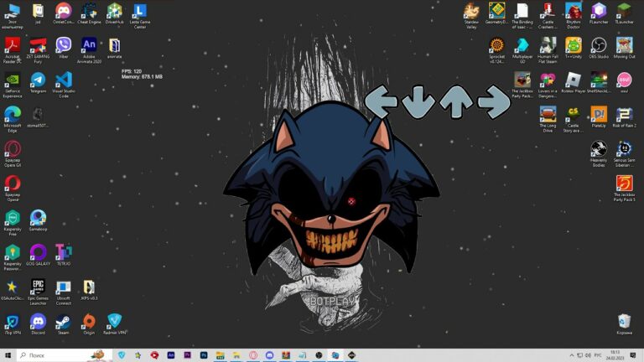Open Epic Games Launcher shortcut
Screen dimensions: 644x362
pyautogui.click(x=38, y=292)
